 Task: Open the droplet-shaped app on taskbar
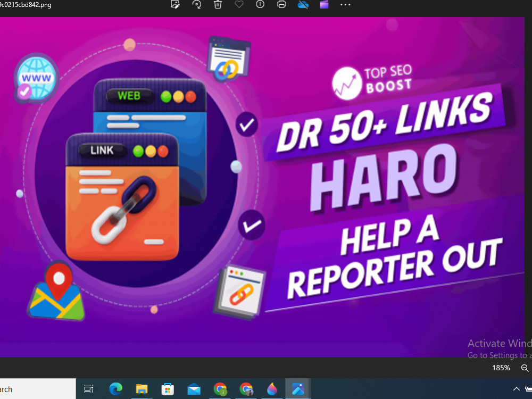click(272, 389)
